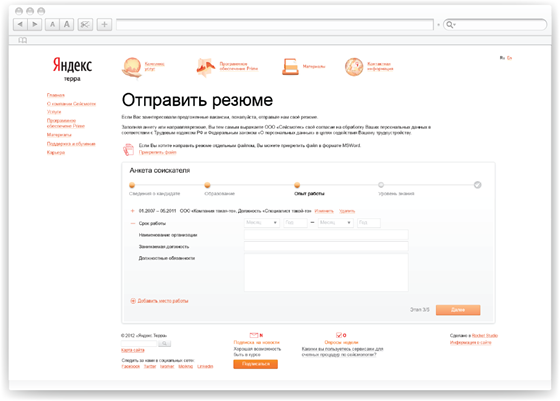
Task: Open the Twitter footer link
Action: click(150, 366)
